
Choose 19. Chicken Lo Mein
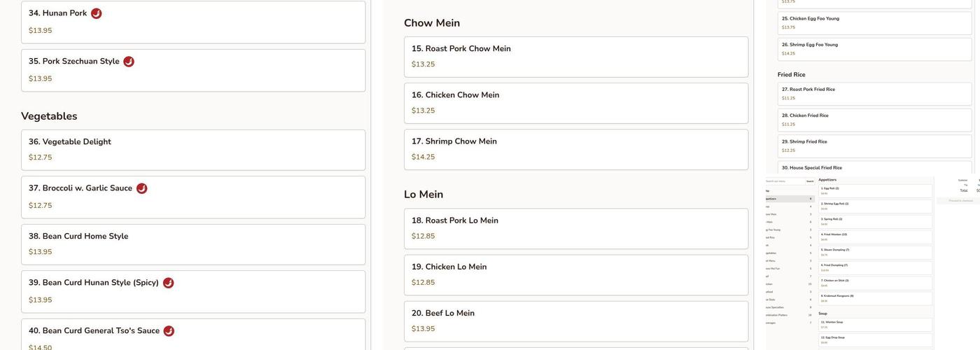pos(575,274)
